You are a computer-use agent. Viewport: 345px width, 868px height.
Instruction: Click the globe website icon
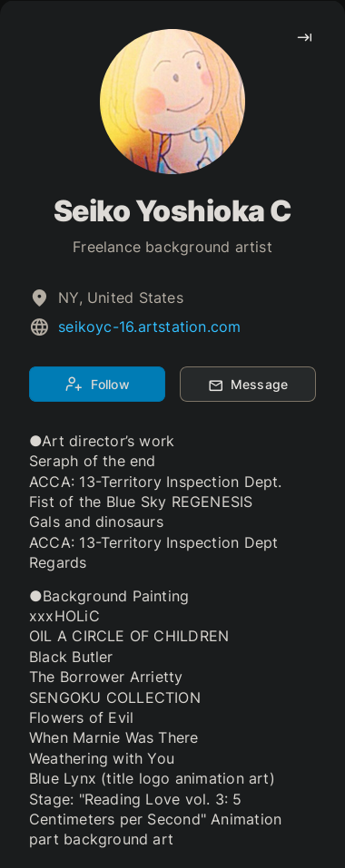tap(39, 327)
